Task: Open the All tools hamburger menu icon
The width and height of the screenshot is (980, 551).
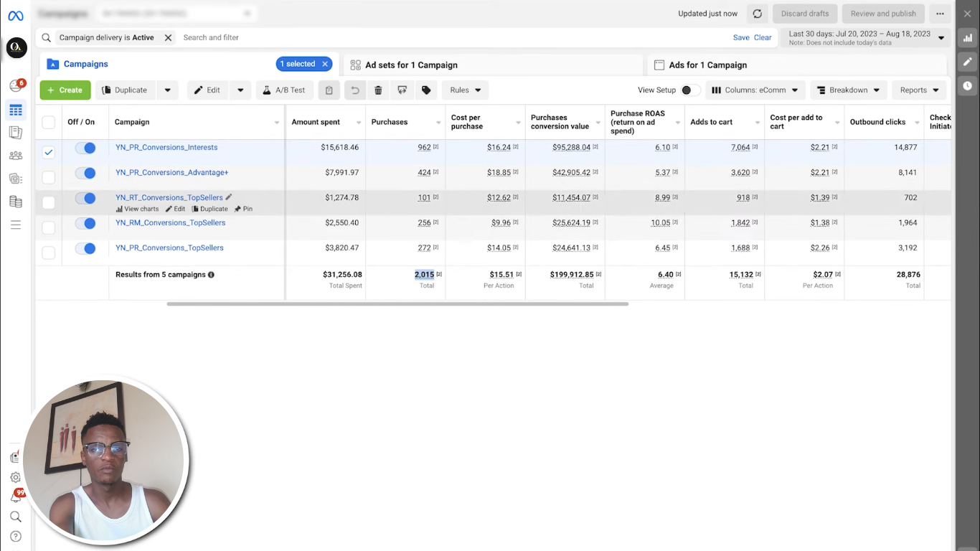Action: pos(16,225)
